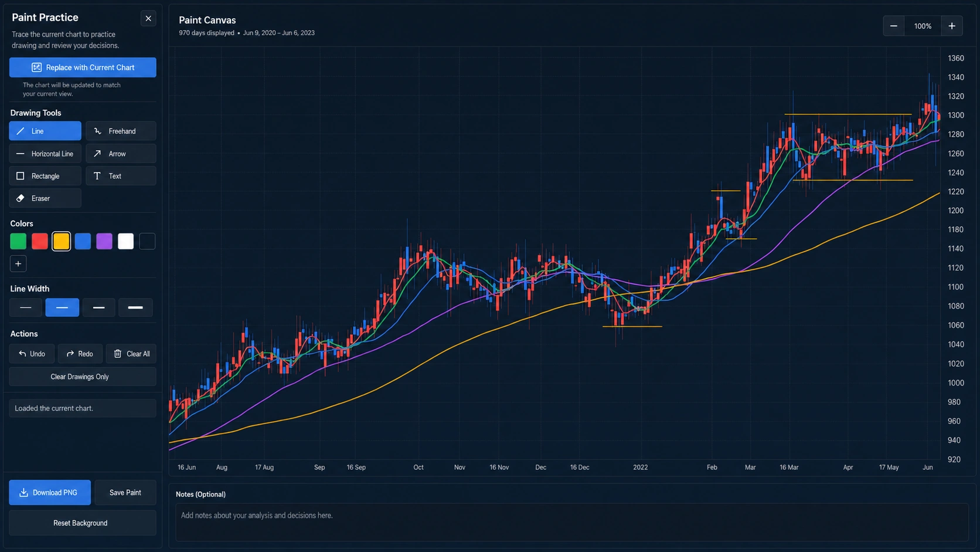Save the current paint
Viewport: 980px width, 552px height.
pyautogui.click(x=125, y=493)
